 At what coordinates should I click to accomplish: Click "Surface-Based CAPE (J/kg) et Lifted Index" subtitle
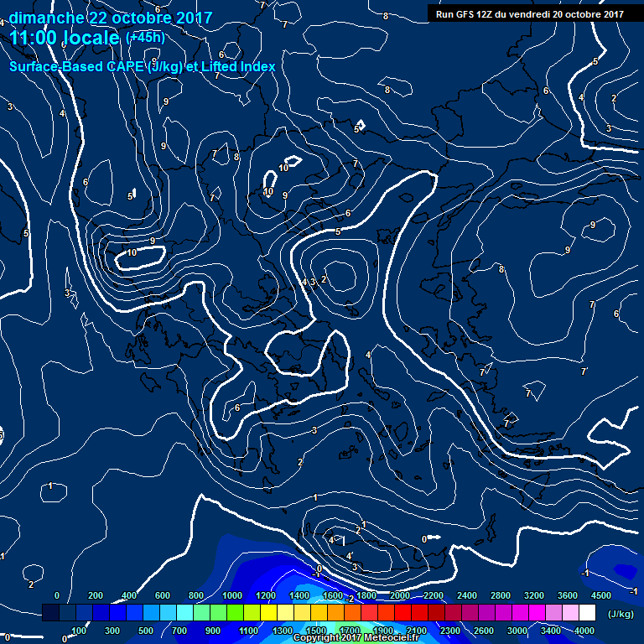pyautogui.click(x=142, y=66)
